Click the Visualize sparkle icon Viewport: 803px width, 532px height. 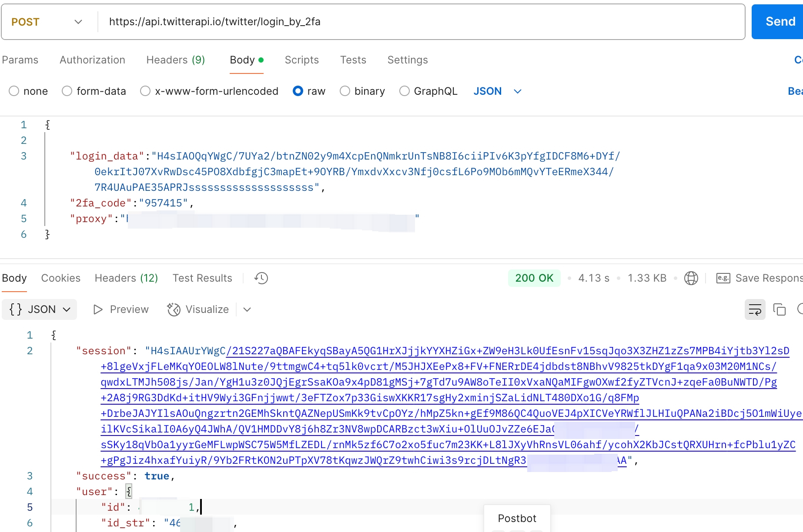[x=174, y=309]
